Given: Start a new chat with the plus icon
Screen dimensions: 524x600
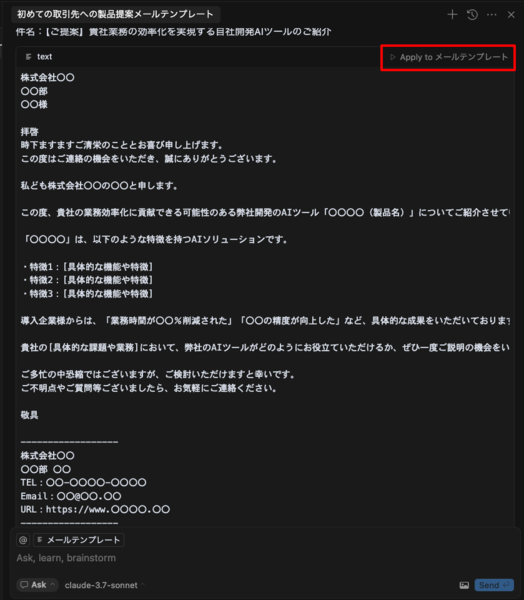Looking at the screenshot, I should coord(452,15).
